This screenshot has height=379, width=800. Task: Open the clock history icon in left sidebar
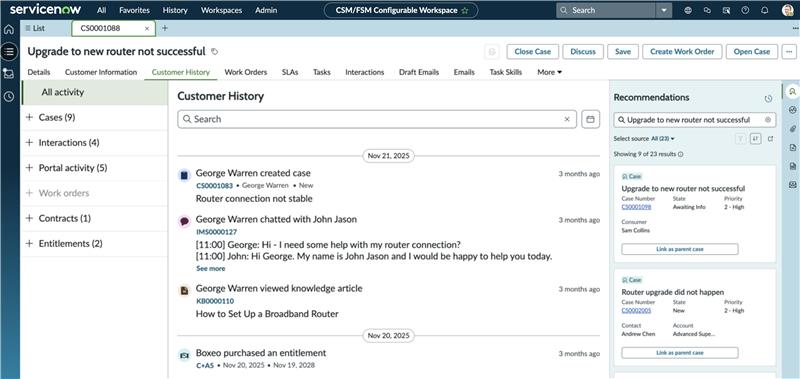click(9, 96)
